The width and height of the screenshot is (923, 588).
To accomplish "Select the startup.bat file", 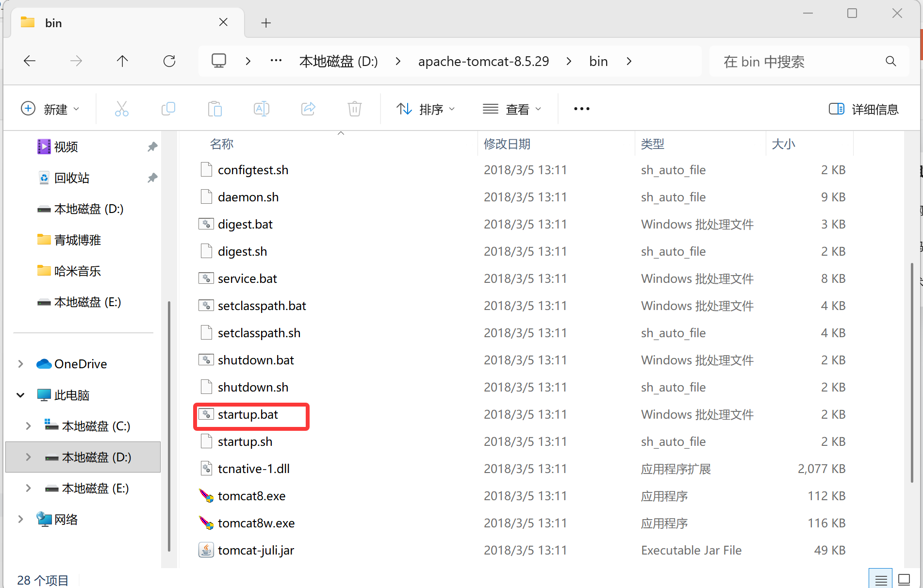I will click(x=248, y=414).
